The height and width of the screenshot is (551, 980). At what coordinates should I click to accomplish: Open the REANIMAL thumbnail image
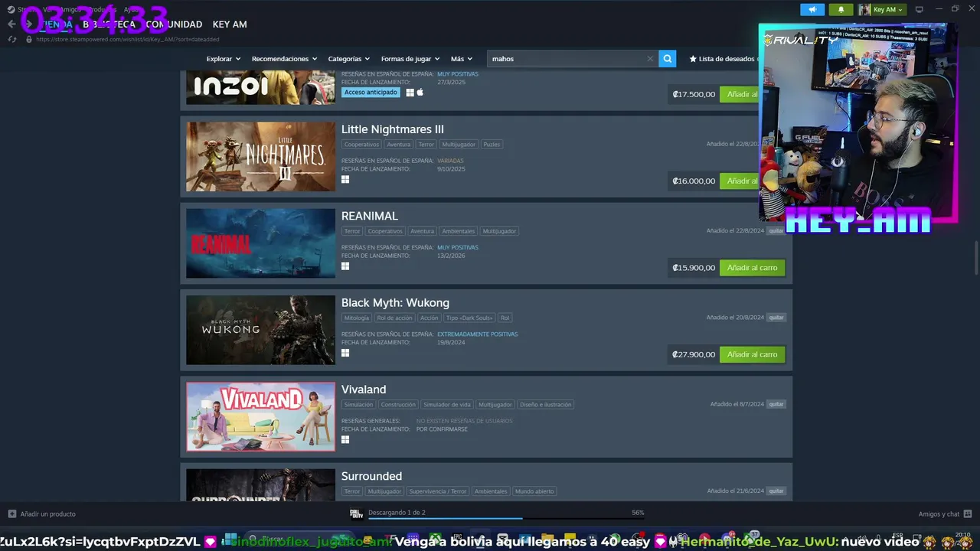click(260, 243)
